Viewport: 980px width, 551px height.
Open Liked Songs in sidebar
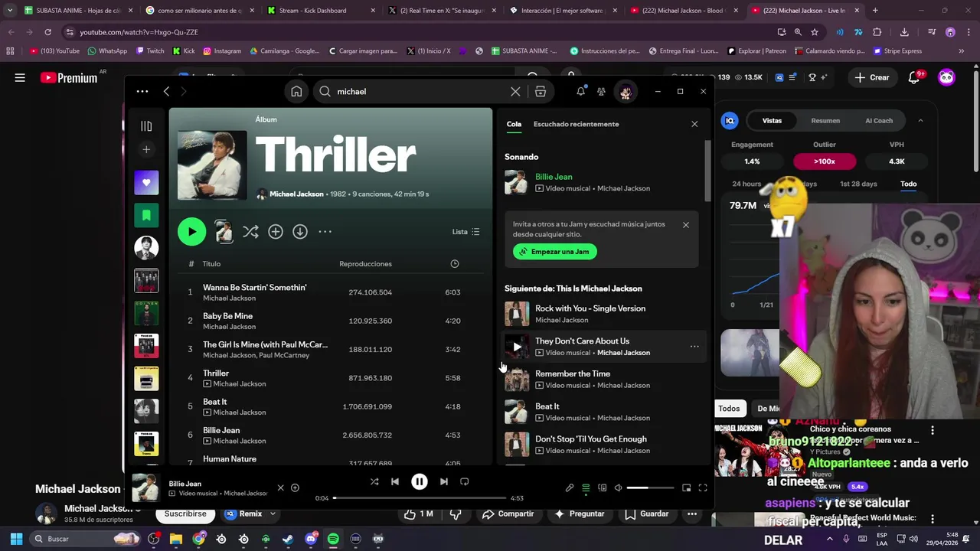146,182
